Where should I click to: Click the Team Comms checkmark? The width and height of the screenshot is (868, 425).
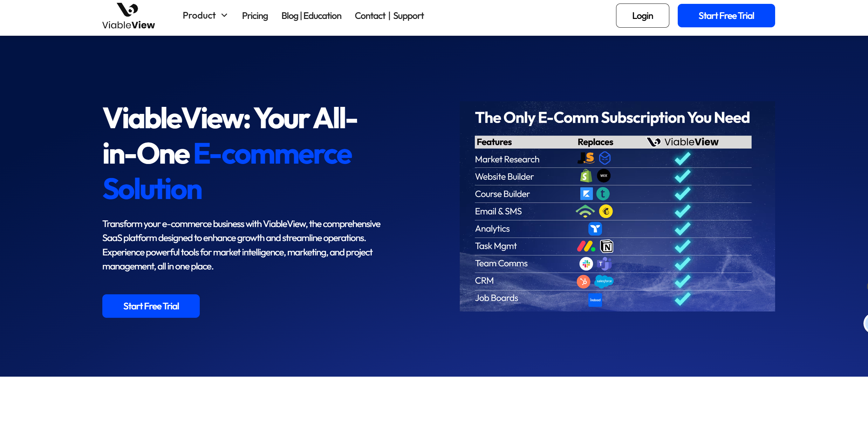682,264
